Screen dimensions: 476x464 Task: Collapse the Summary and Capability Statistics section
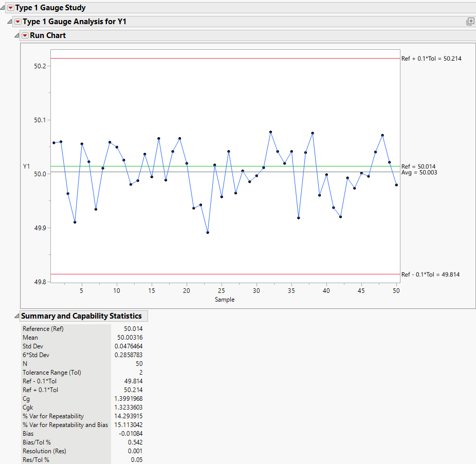[x=17, y=315]
